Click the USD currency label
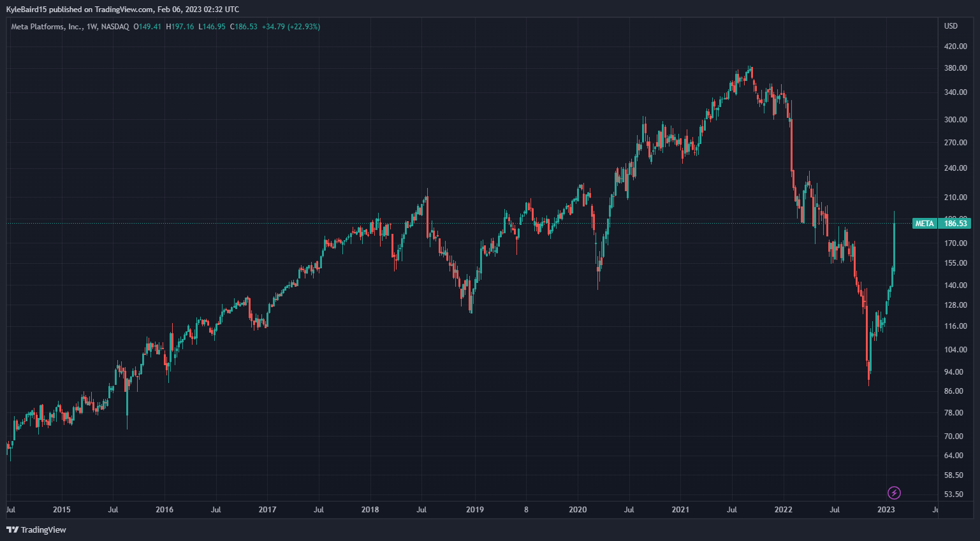 pos(951,26)
